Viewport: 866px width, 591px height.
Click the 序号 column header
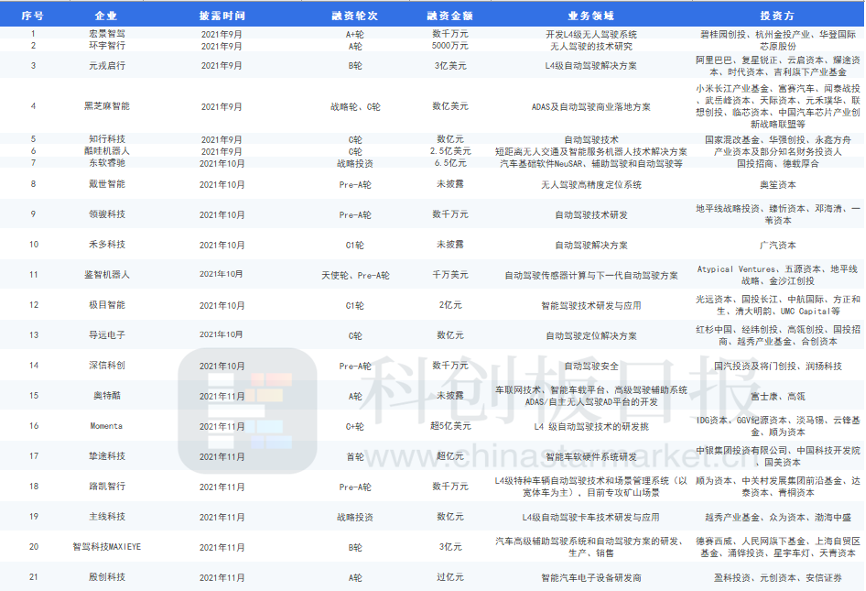click(x=33, y=15)
